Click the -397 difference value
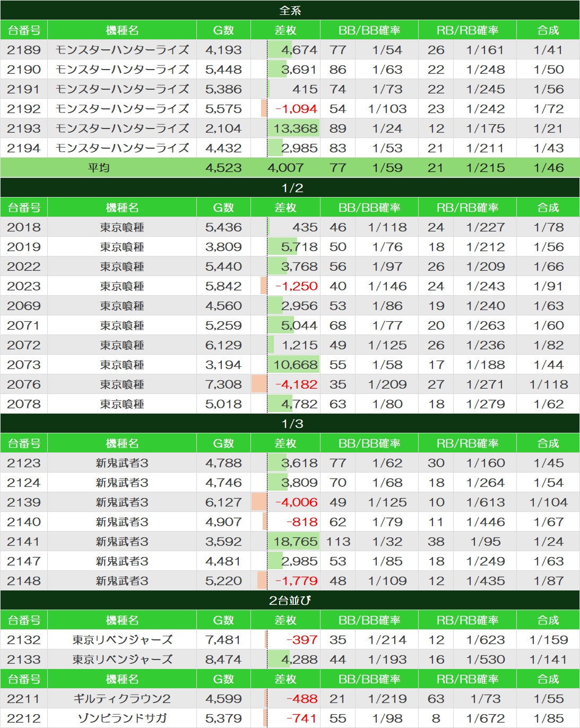The image size is (580, 728). (x=302, y=640)
